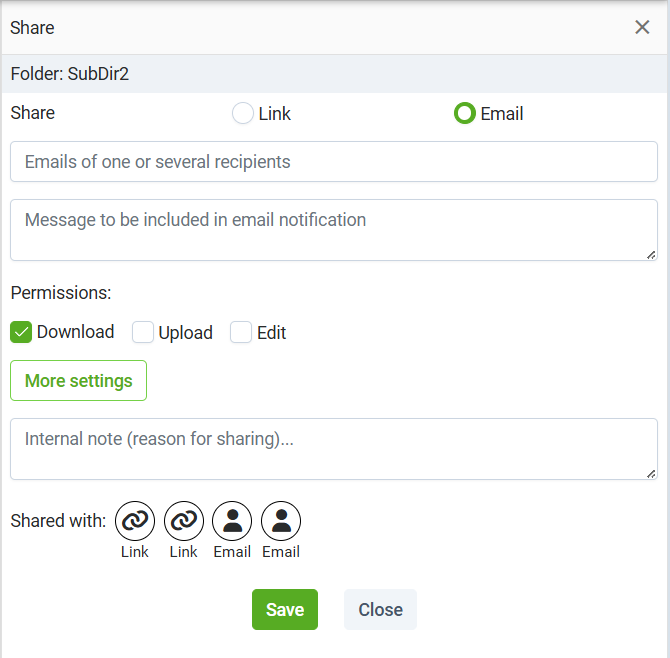
Task: Enable the Edit permission checkbox
Action: point(241,332)
